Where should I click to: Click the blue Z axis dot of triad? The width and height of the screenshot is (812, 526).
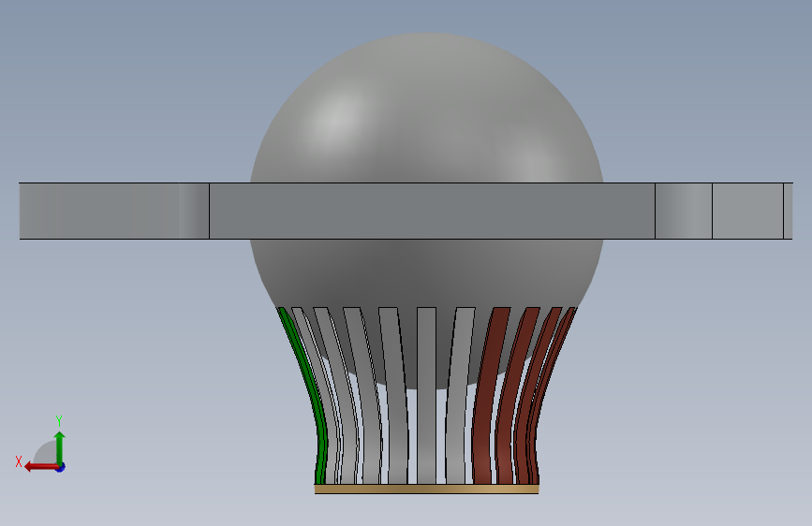(x=61, y=467)
